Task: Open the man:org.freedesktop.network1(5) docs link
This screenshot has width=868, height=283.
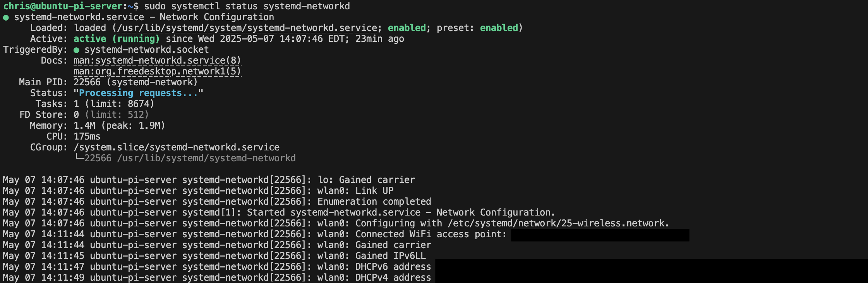Action: [157, 71]
